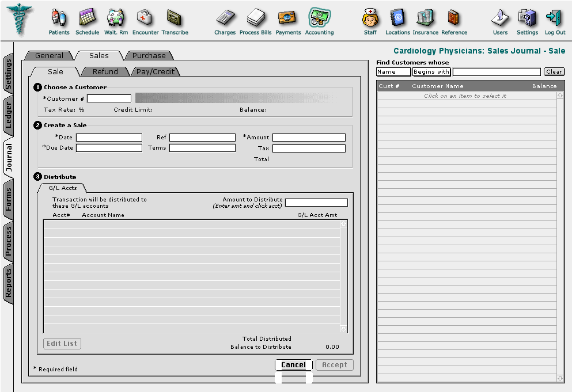Viewport: 572px width, 392px height.
Task: Open the Pay/Credit sub-tab
Action: (x=156, y=71)
